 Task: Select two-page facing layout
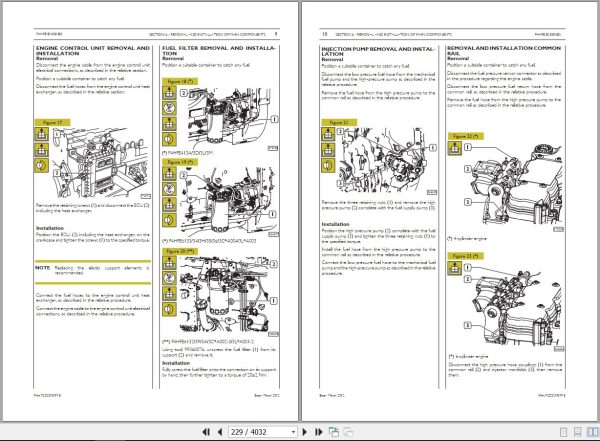tap(592, 432)
